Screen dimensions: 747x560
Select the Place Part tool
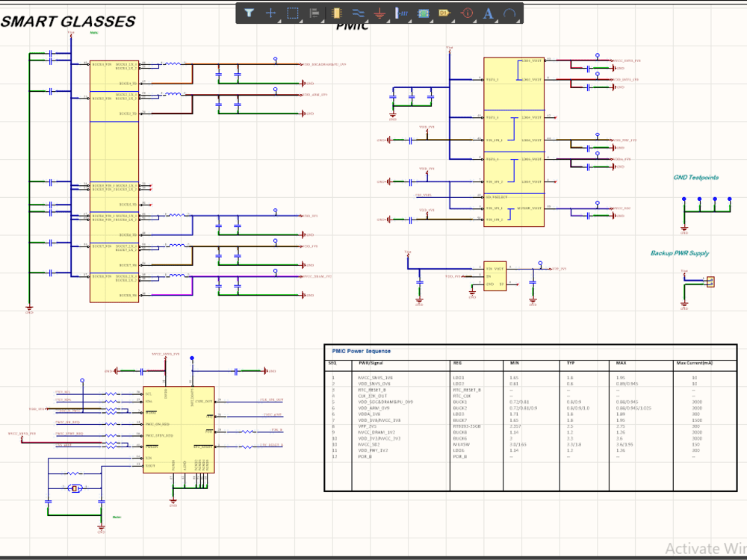[336, 13]
